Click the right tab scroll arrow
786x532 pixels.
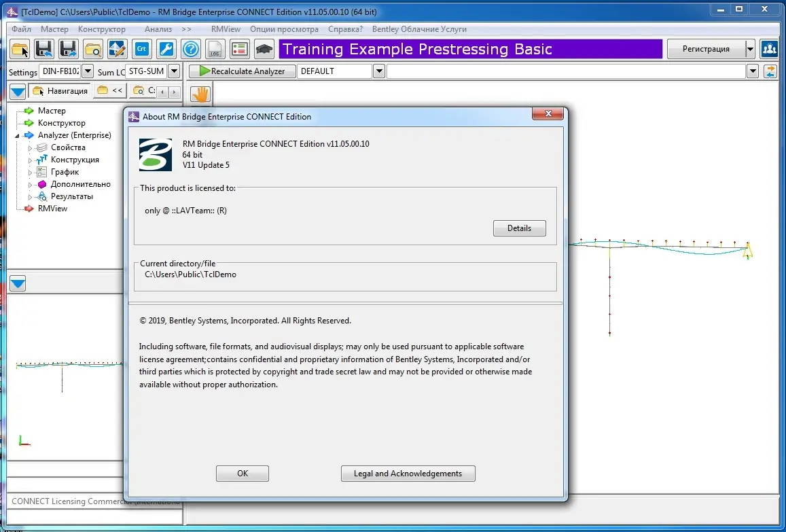coord(174,92)
